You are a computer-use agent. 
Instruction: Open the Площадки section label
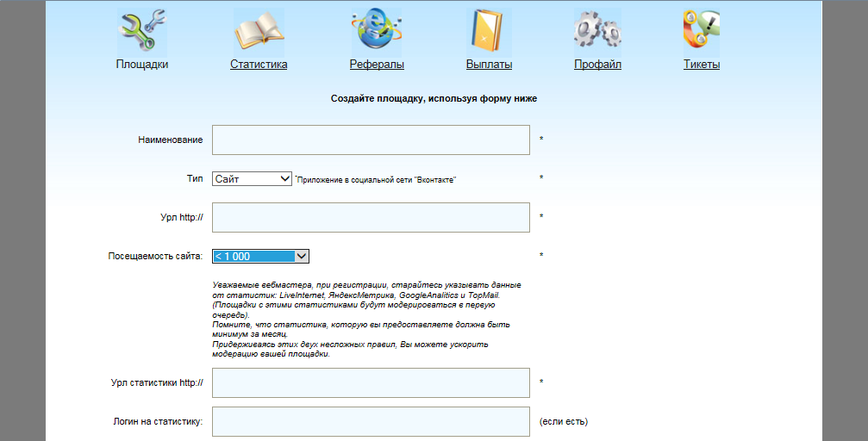pos(141,65)
